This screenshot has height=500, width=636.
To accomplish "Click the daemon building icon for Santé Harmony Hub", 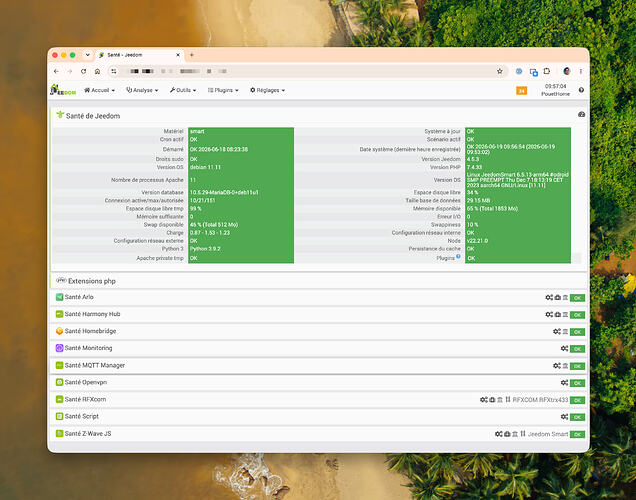I will (x=565, y=315).
